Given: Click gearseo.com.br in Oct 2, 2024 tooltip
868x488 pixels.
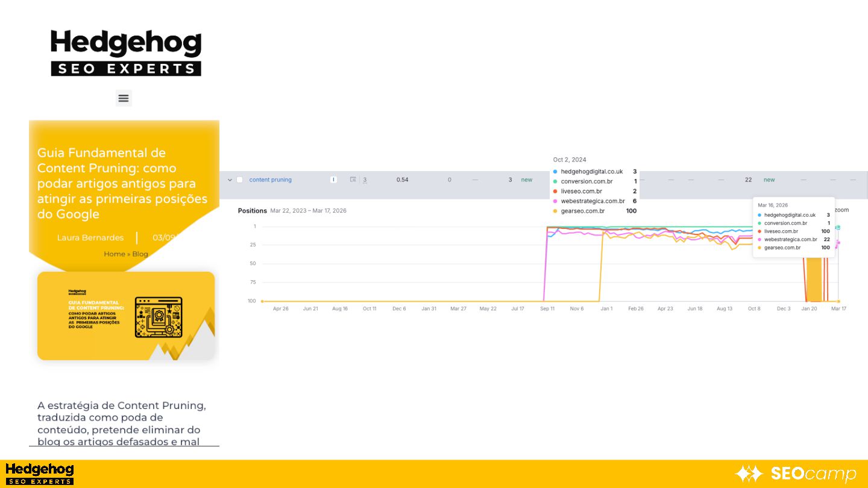Looking at the screenshot, I should [582, 211].
